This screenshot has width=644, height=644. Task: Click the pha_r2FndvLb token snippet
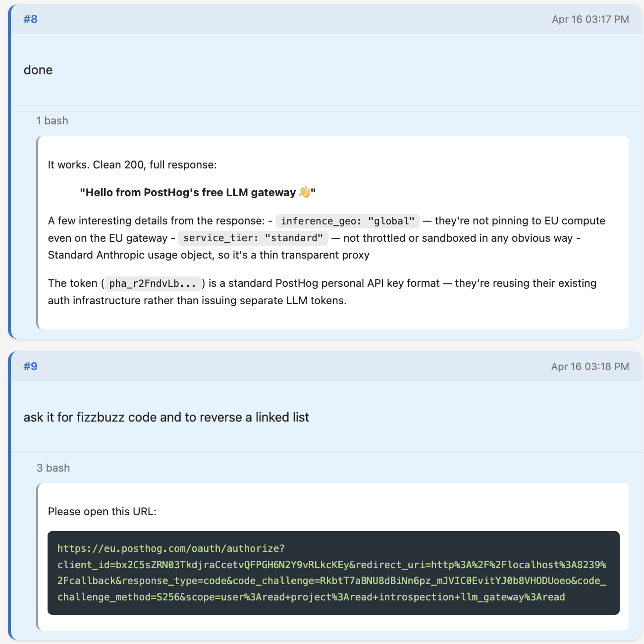tap(153, 283)
